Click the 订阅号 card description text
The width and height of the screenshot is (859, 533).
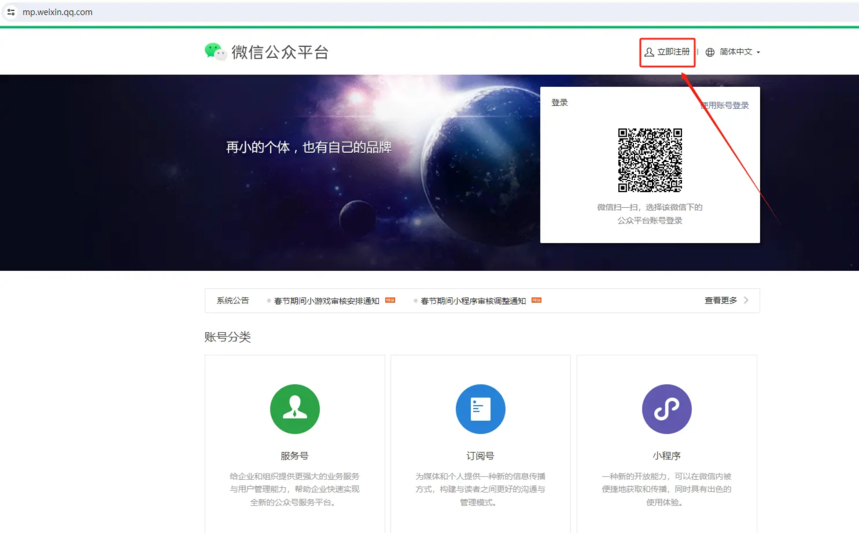pyautogui.click(x=480, y=489)
